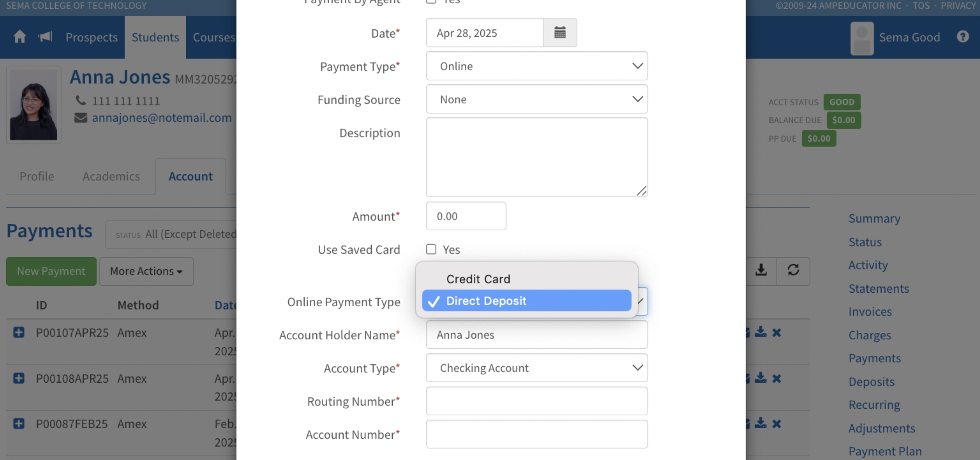
Task: Expand payment row P00107APR25 plus icon
Action: pos(19,332)
